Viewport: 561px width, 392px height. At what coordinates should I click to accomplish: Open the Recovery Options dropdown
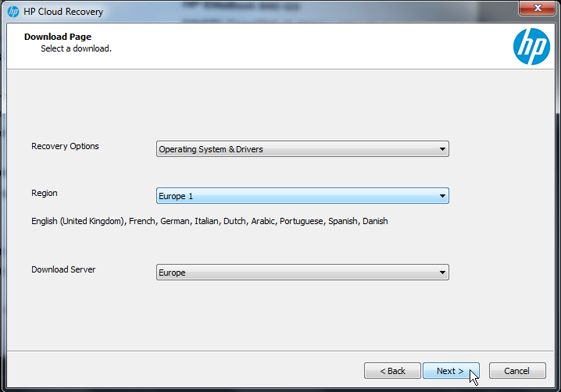pyautogui.click(x=302, y=149)
